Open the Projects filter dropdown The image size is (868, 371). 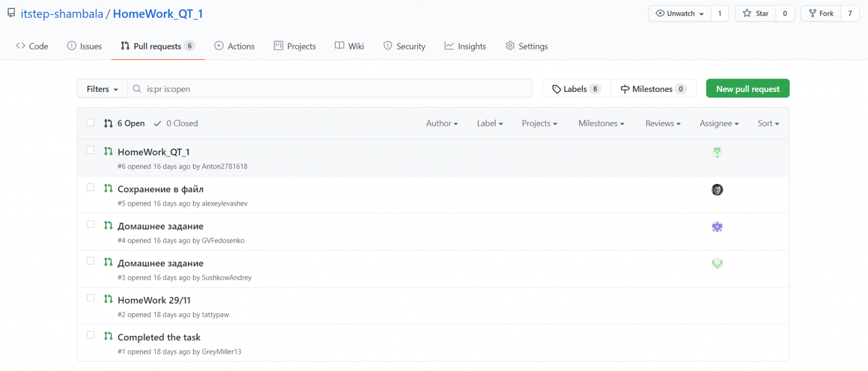click(x=539, y=123)
